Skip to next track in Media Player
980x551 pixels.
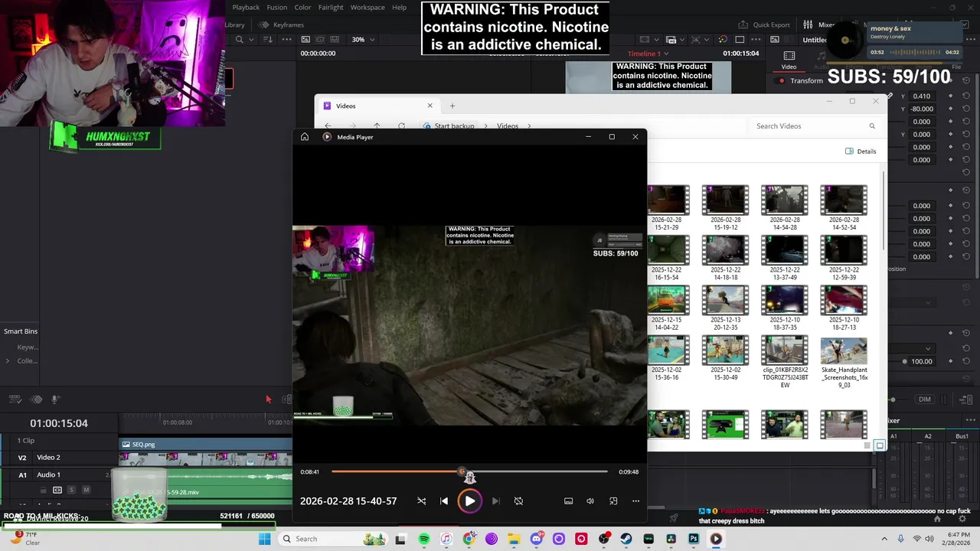pos(495,501)
